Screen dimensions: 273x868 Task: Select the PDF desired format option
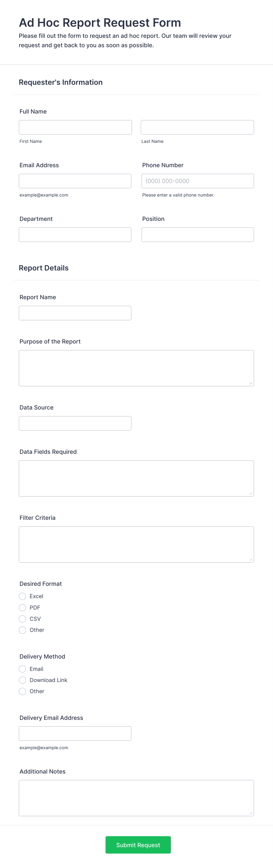click(22, 608)
